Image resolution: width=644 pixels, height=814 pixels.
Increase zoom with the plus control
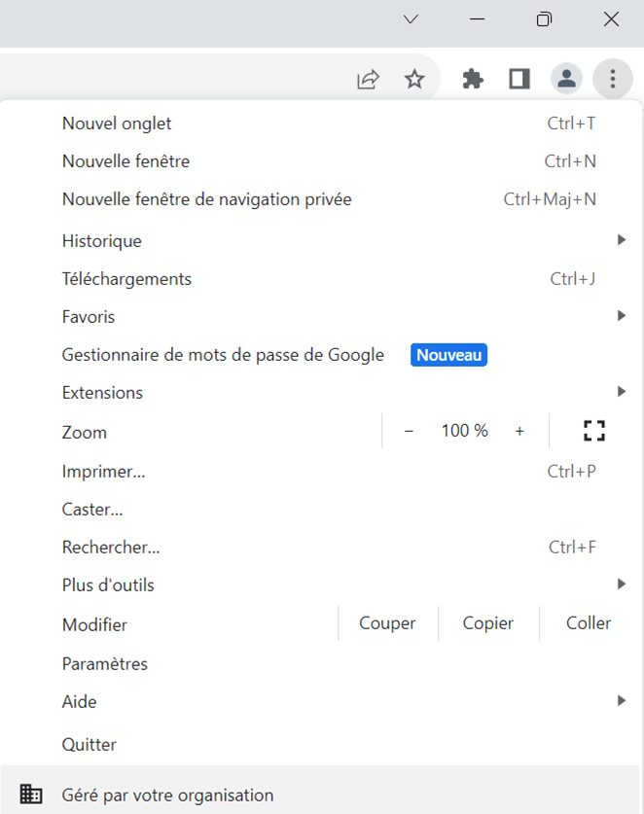click(519, 430)
